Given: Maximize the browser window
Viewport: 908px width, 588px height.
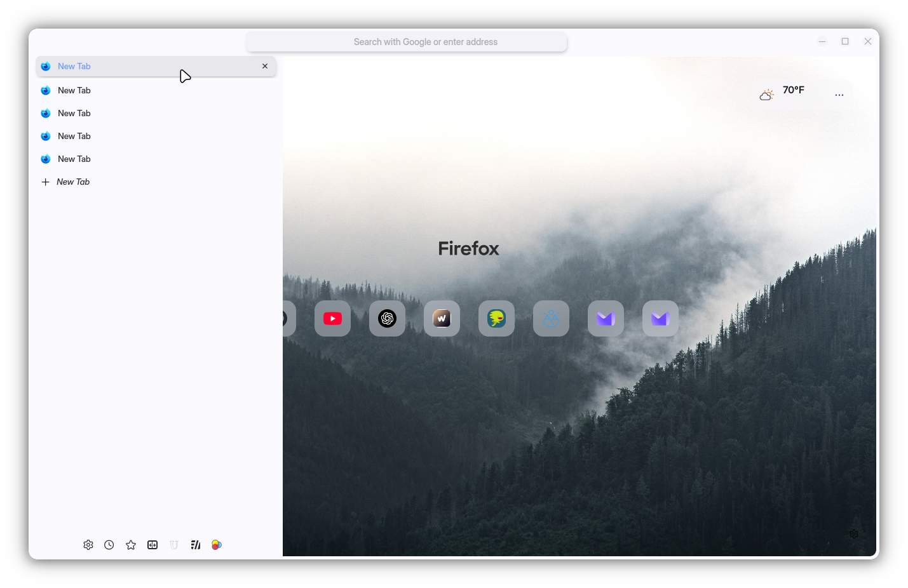Looking at the screenshot, I should coord(845,41).
